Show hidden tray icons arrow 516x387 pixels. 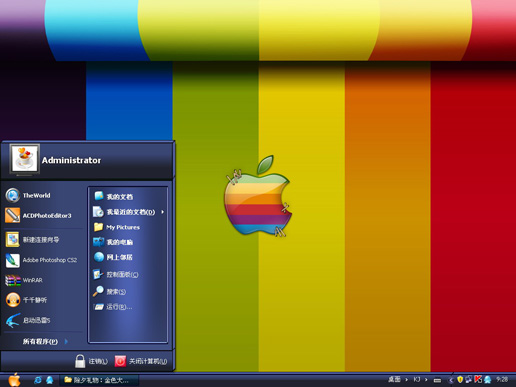451,380
